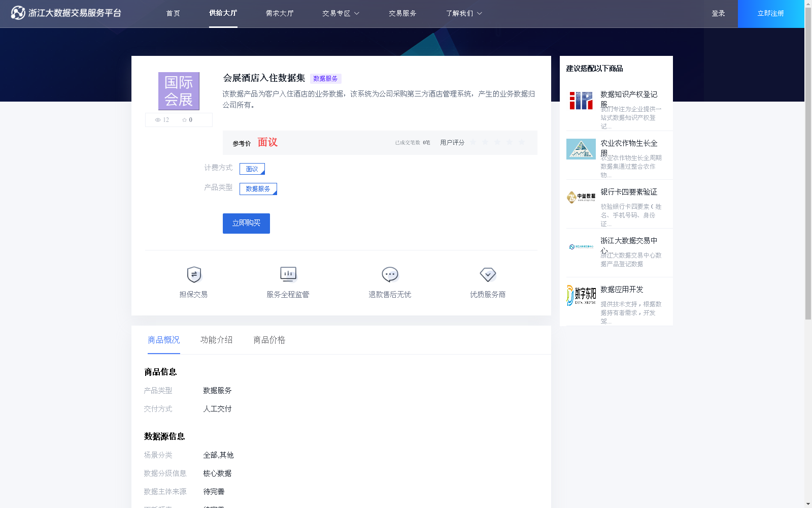Click the 核心数据 value text
Image resolution: width=812 pixels, height=508 pixels.
point(217,473)
